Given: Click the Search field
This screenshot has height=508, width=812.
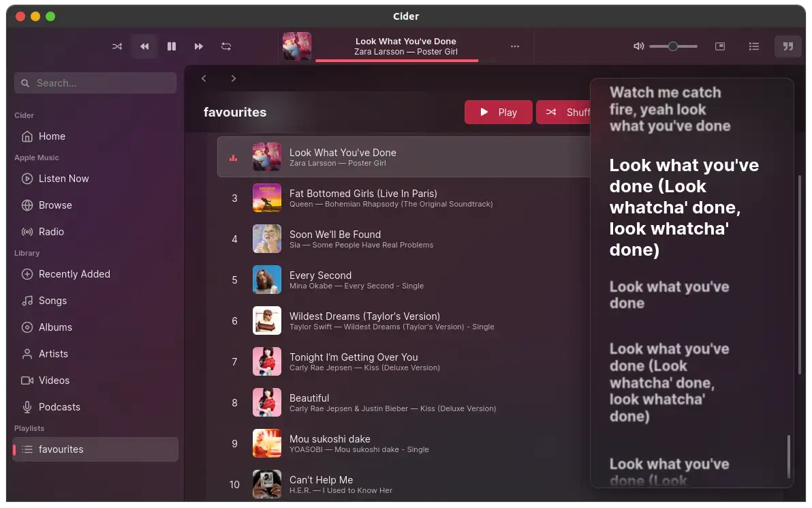Looking at the screenshot, I should (95, 83).
